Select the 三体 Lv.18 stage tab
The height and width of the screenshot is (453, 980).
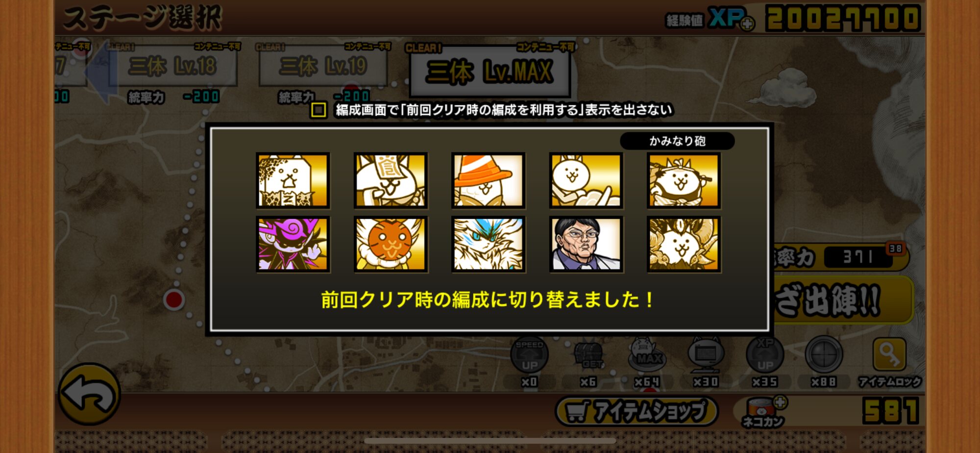[x=172, y=66]
